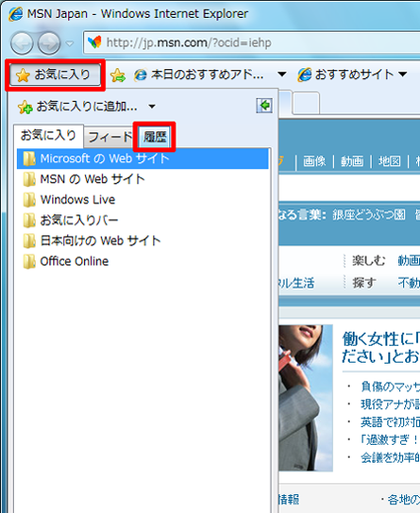Click the MSN butterfly icon in address bar
Image resolution: width=420 pixels, height=513 pixels.
click(x=95, y=43)
